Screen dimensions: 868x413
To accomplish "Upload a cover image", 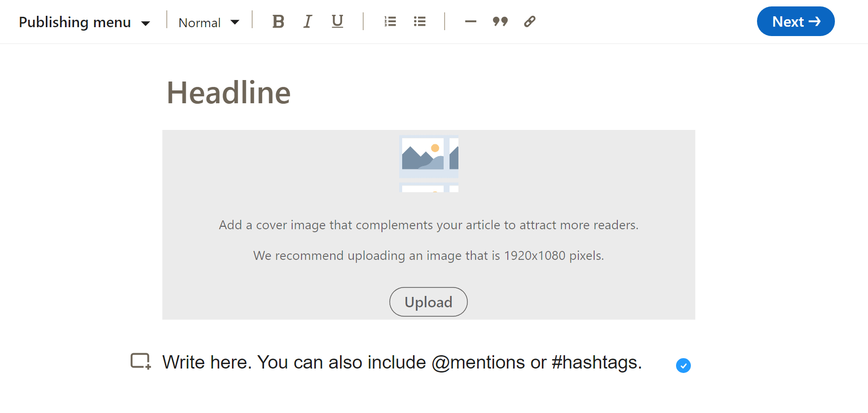I will 428,302.
